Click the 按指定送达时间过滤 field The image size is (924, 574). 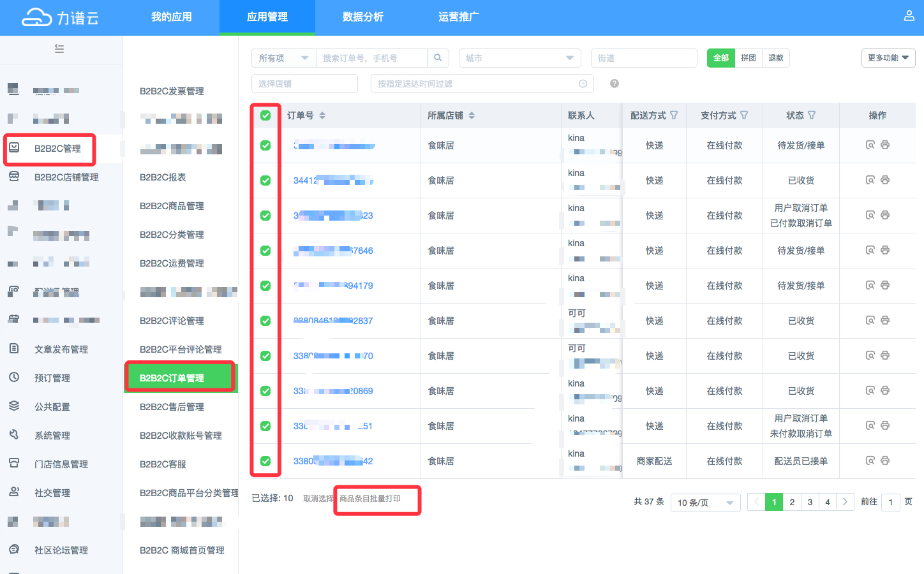pyautogui.click(x=482, y=84)
